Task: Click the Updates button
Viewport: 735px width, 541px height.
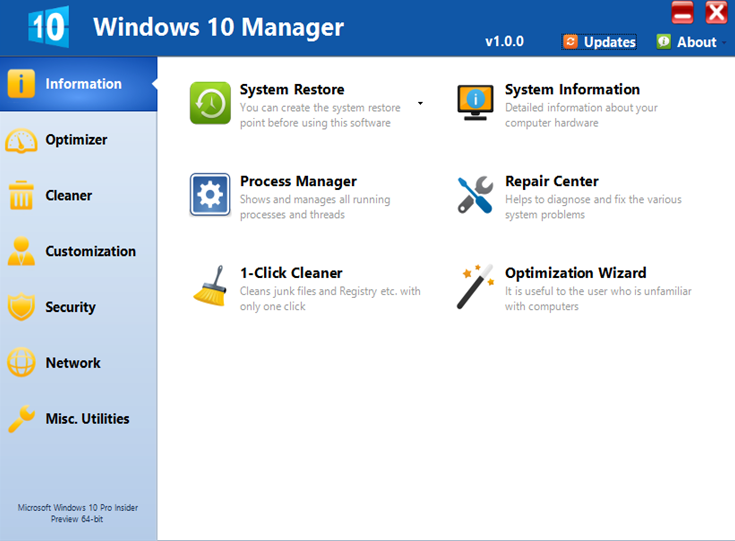Action: coord(600,42)
